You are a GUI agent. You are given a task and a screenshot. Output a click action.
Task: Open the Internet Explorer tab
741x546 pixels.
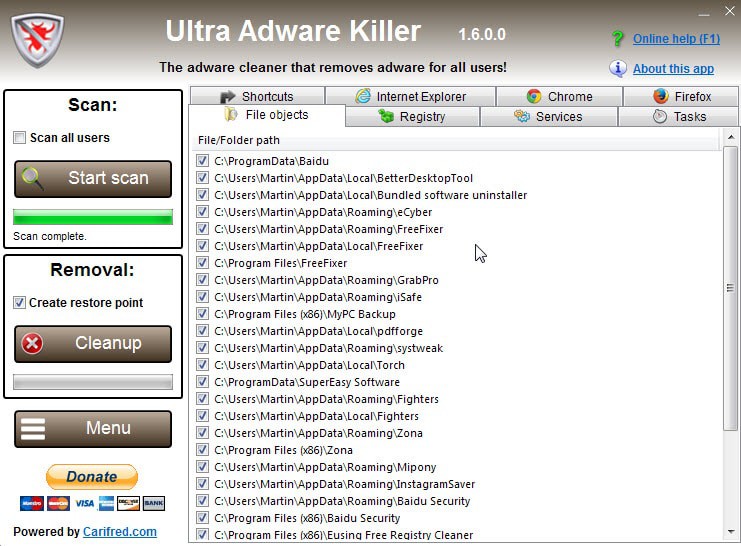coord(410,96)
